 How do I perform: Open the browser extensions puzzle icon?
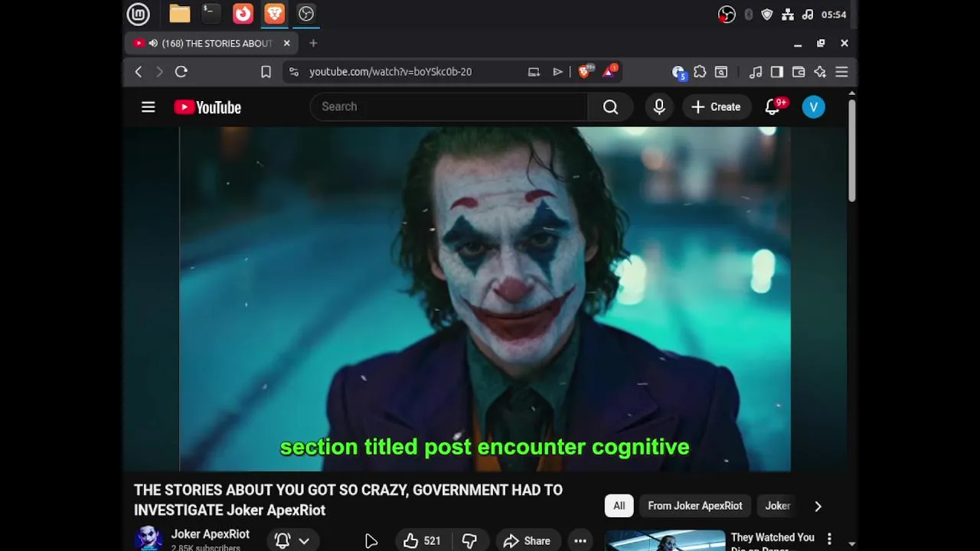(x=700, y=72)
